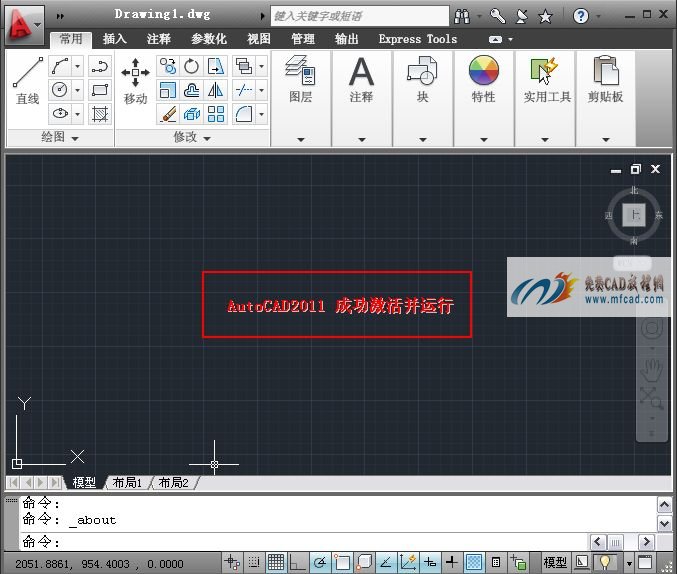This screenshot has width=677, height=574.
Task: Switch to the 视图 ribbon tab
Action: (x=259, y=39)
